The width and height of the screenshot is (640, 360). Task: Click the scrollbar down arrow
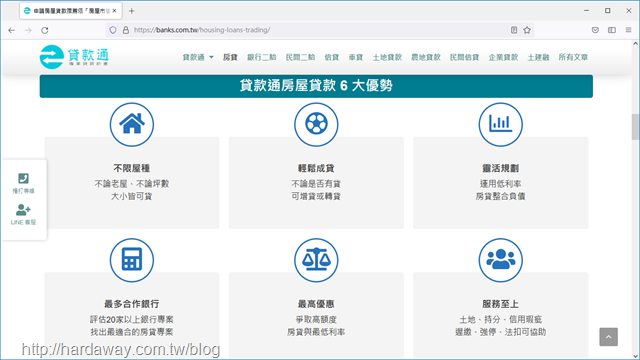(636, 356)
